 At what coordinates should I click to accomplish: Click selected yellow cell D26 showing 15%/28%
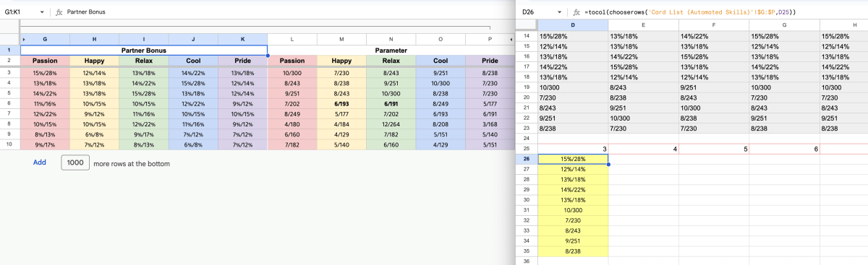point(572,159)
